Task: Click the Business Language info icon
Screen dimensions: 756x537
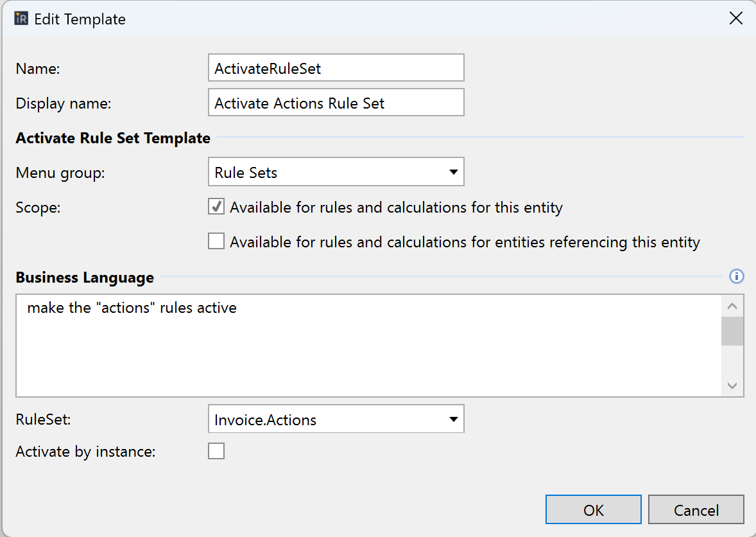Action: (737, 277)
